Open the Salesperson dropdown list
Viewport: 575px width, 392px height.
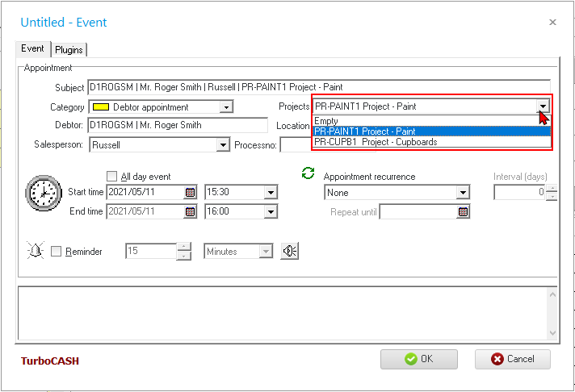(223, 145)
